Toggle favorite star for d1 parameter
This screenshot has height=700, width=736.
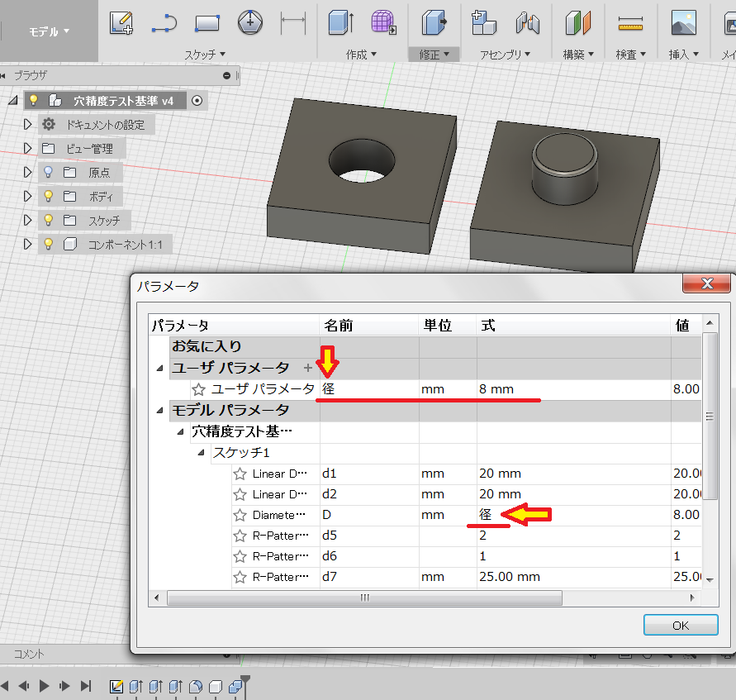coord(240,474)
